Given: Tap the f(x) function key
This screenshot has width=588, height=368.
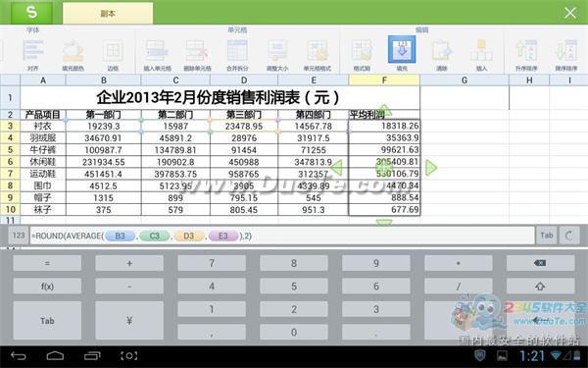Looking at the screenshot, I should click(47, 287).
